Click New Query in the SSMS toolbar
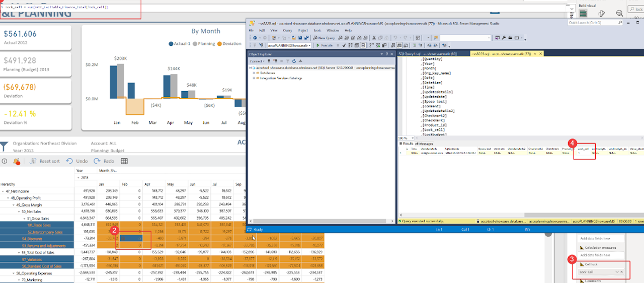 click(x=324, y=38)
